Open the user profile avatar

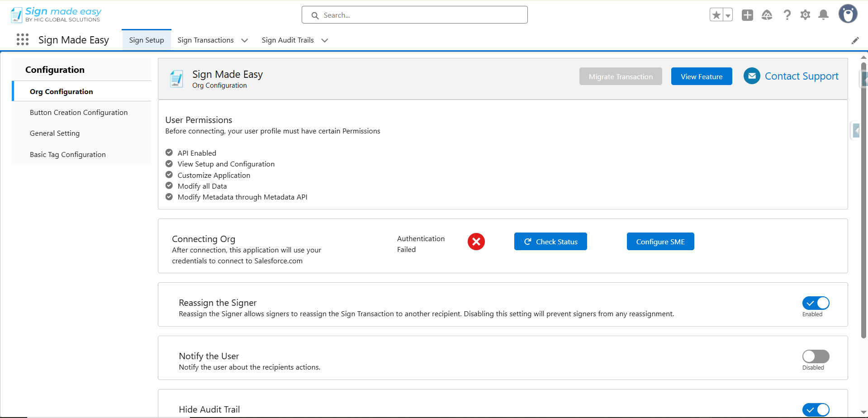tap(848, 14)
